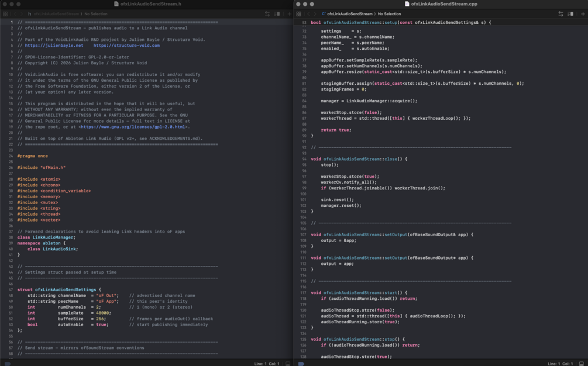Toggle code review arrows in left .h window
The width and height of the screenshot is (588, 366).
(x=267, y=14)
